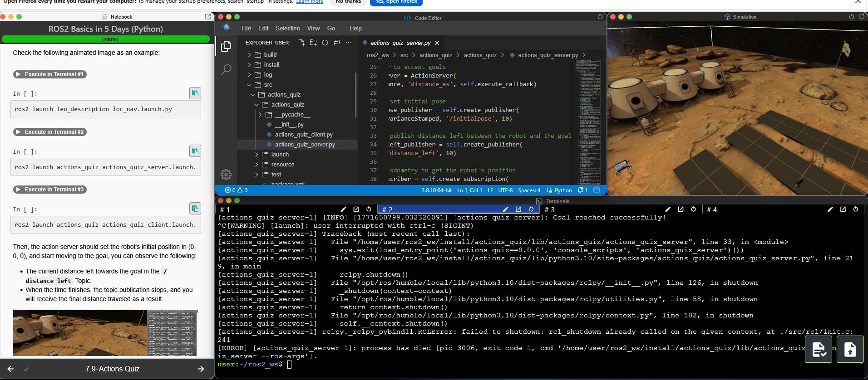Screen dimensions: 868x380
Task: Click Execute in Terminal #1 button
Action: [50, 74]
